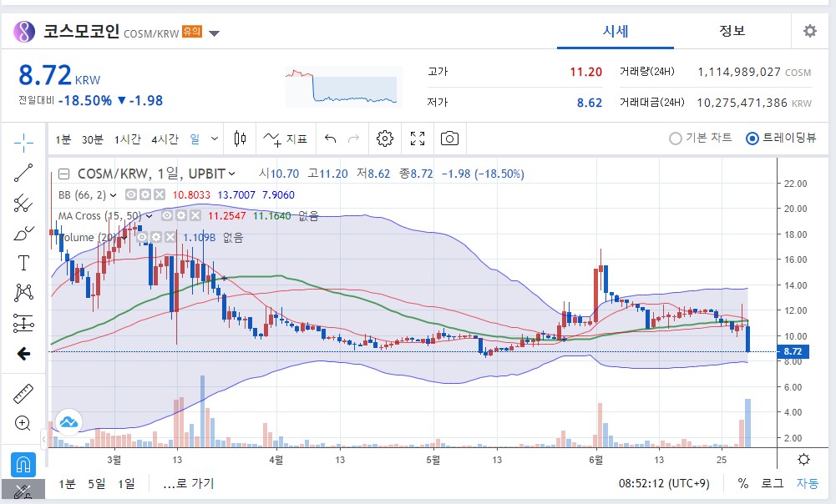Open candlestick chart style selector
Screen dimensions: 836x504
pyautogui.click(x=241, y=139)
